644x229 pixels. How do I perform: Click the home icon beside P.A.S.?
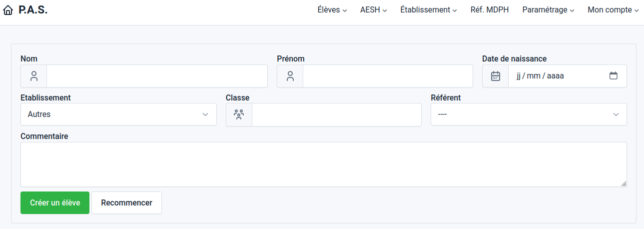[8, 10]
